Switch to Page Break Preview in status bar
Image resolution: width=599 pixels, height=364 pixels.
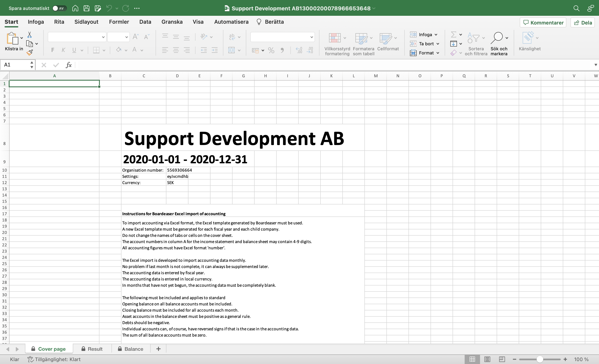click(x=502, y=359)
